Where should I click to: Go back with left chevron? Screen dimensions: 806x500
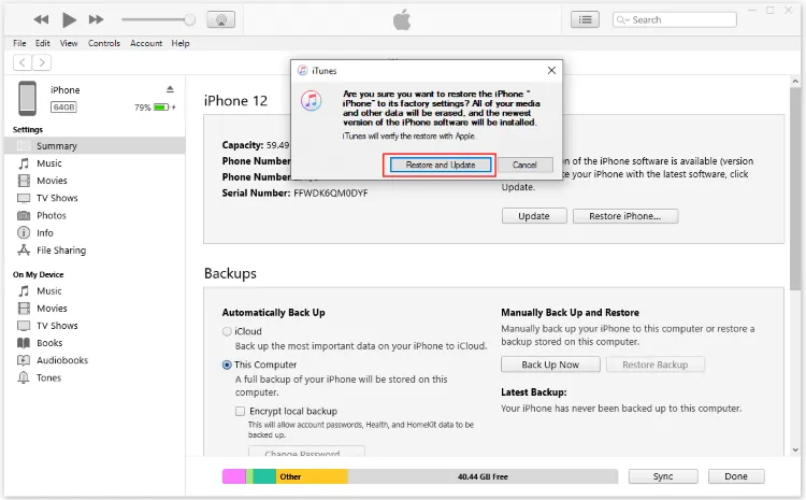click(22, 63)
